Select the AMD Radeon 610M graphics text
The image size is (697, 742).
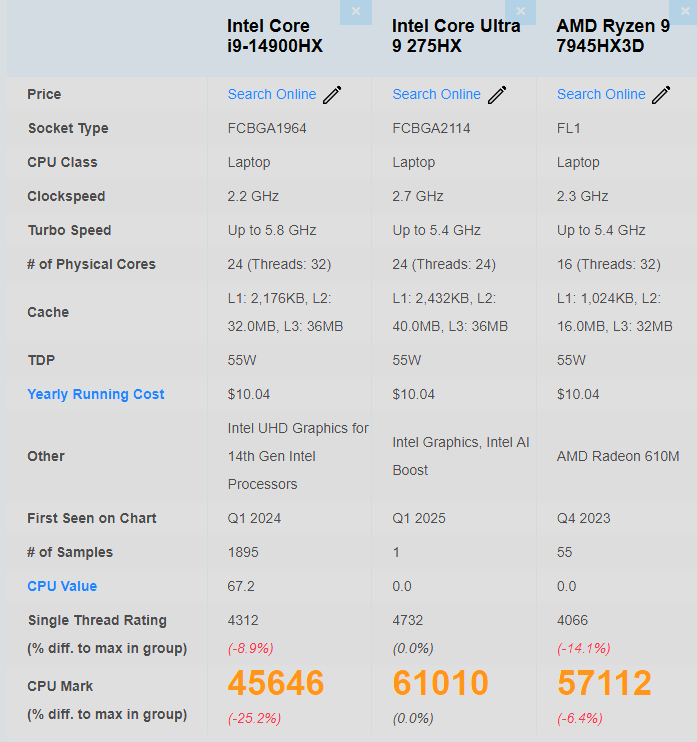pos(615,456)
